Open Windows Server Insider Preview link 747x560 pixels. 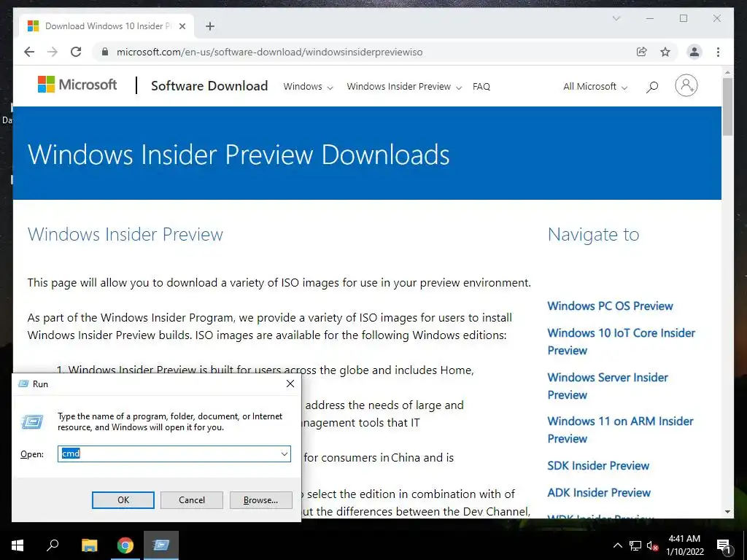608,386
